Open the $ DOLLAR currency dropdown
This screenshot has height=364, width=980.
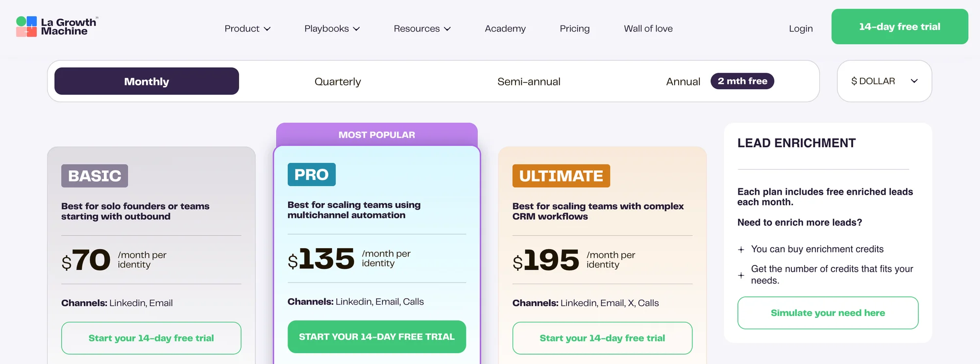(884, 81)
